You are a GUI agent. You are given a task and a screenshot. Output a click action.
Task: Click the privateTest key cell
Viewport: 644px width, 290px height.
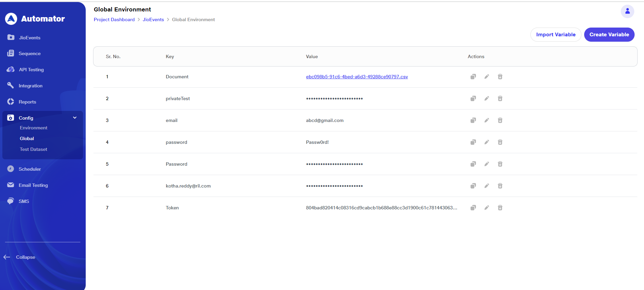pos(178,98)
